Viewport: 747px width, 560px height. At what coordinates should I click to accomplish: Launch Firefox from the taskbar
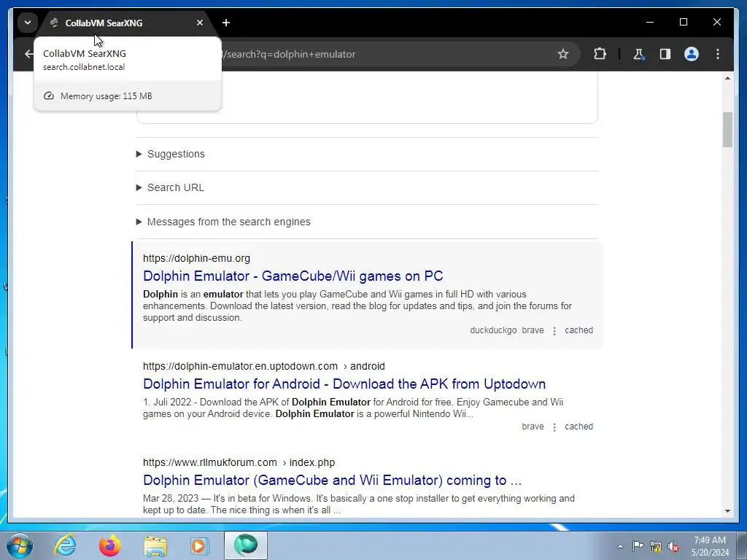[110, 545]
